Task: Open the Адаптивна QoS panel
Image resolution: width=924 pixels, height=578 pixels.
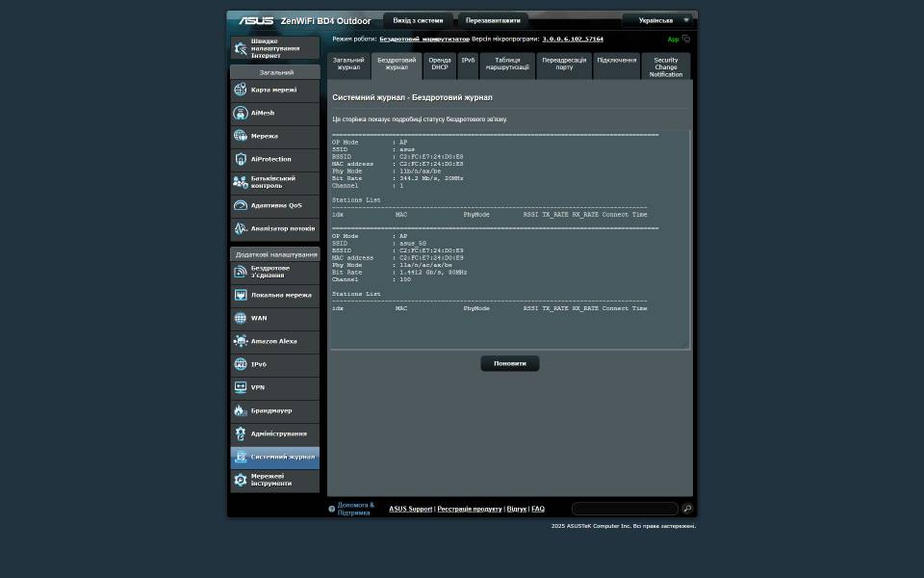Action: pyautogui.click(x=273, y=205)
